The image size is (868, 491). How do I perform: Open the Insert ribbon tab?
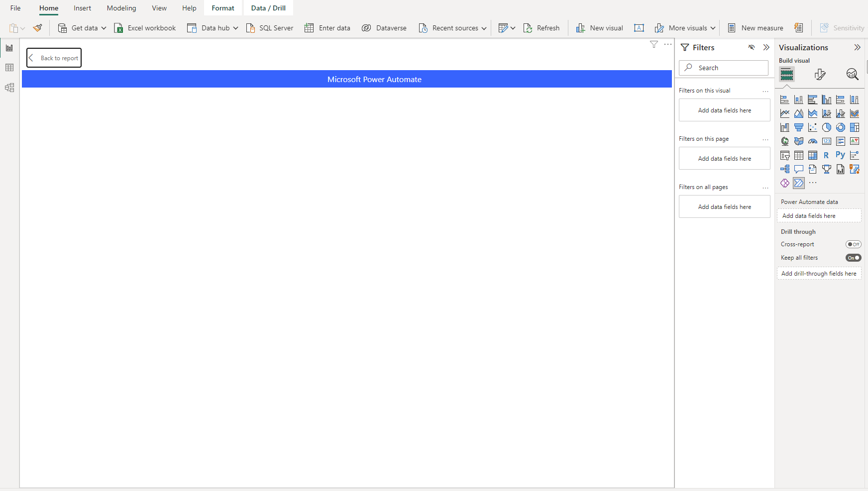(83, 8)
